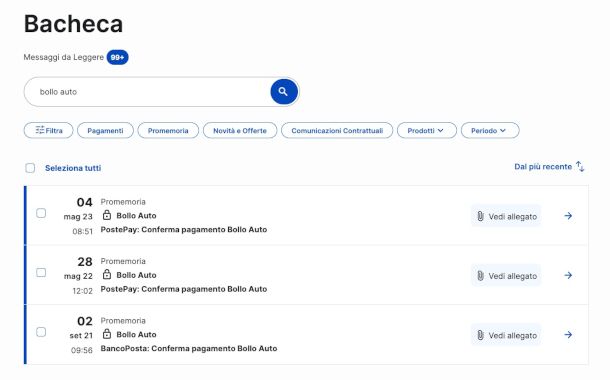Screen dimensions: 610x380
Task: View attachment for 04 mag 23 message
Action: tap(506, 216)
